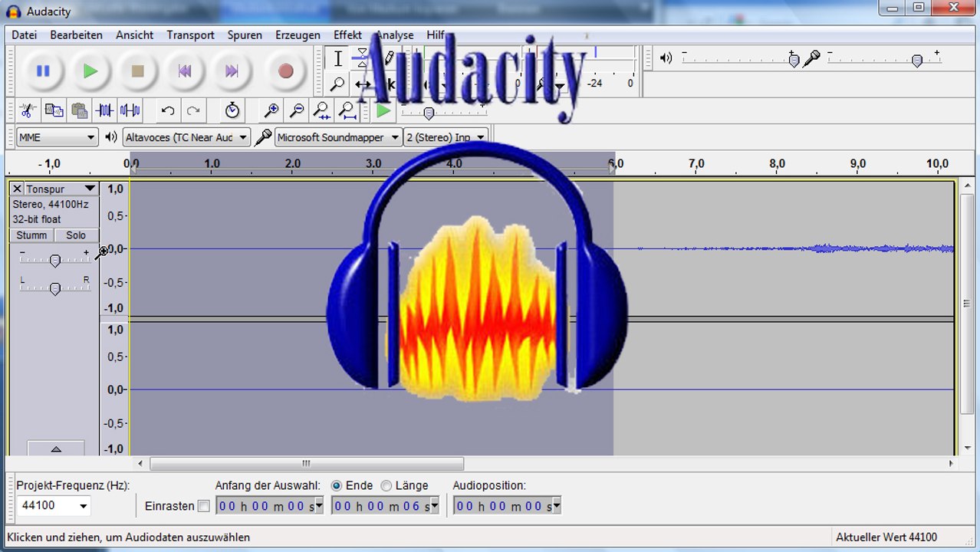Screen dimensions: 980x552
Task: Trim audio outside the selection
Action: click(104, 110)
